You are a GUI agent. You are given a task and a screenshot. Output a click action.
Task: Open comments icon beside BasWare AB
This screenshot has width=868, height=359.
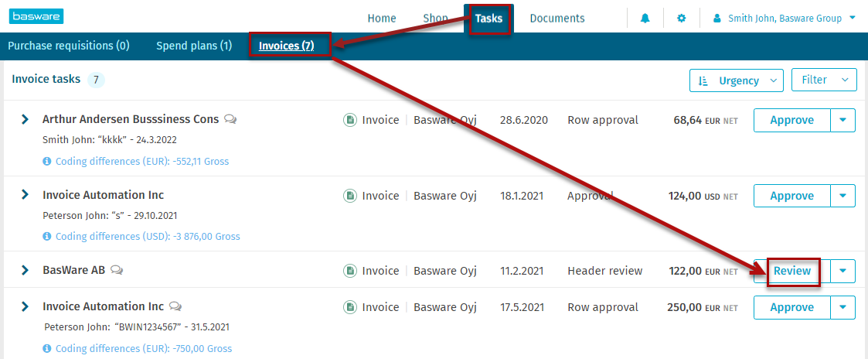click(116, 270)
